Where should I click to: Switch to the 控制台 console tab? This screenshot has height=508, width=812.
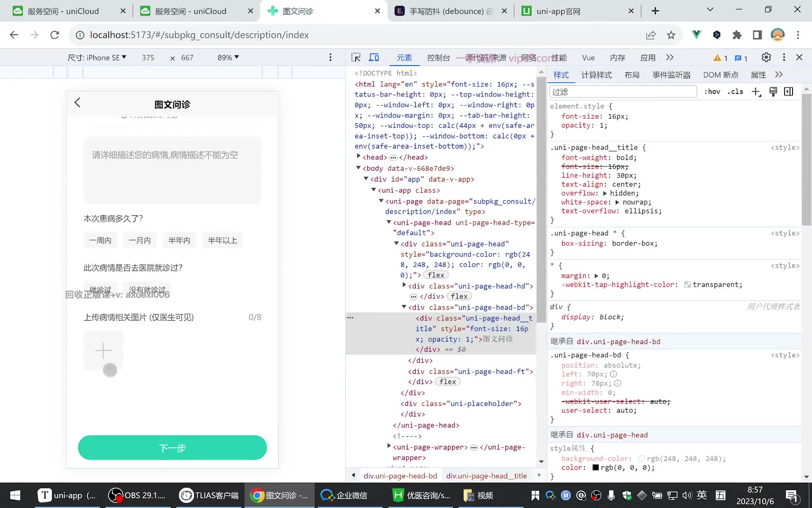439,58
